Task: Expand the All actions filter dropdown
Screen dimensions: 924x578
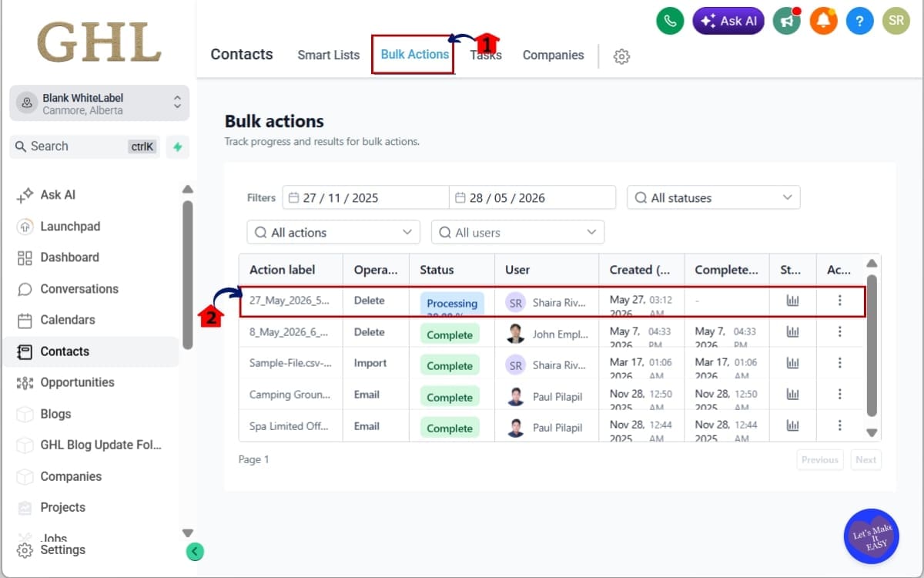Action: tap(333, 232)
